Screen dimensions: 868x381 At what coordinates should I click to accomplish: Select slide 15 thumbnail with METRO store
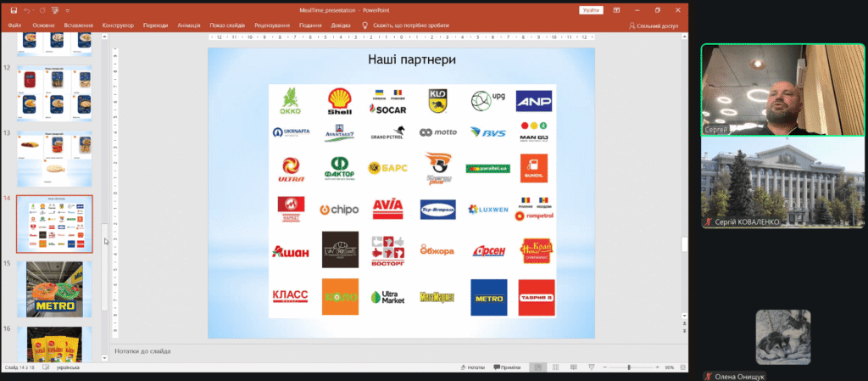coord(54,289)
